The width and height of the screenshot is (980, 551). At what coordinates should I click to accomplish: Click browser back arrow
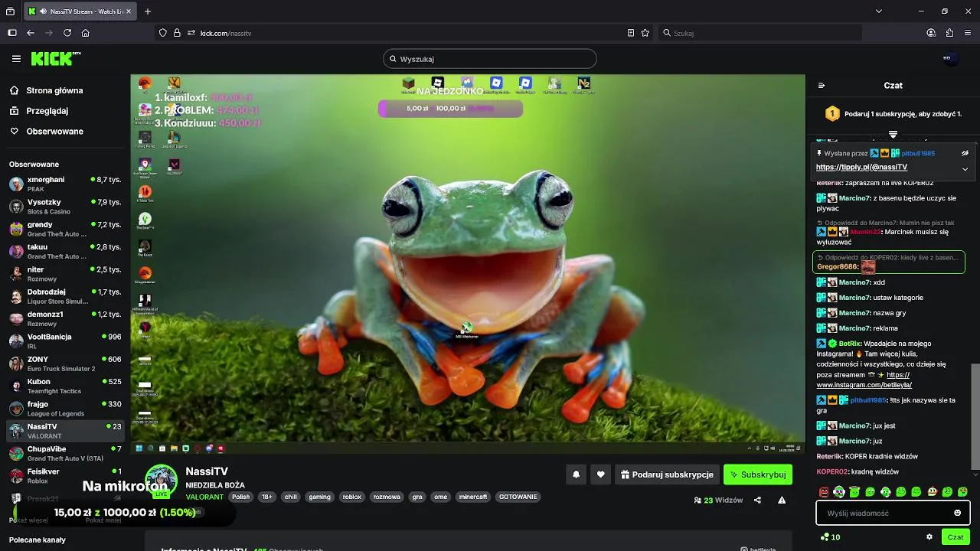31,33
